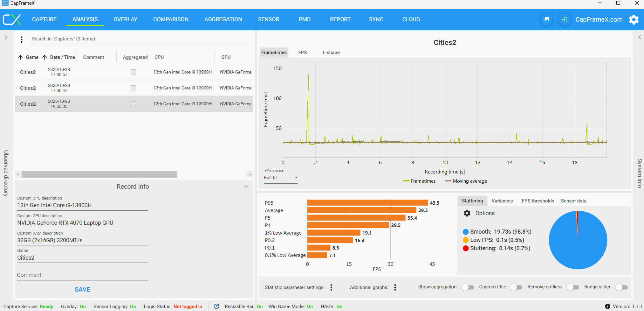Viewport: 644px width, 311px height.
Task: Toggle the Moving average legend entry
Action: pyautogui.click(x=466, y=181)
